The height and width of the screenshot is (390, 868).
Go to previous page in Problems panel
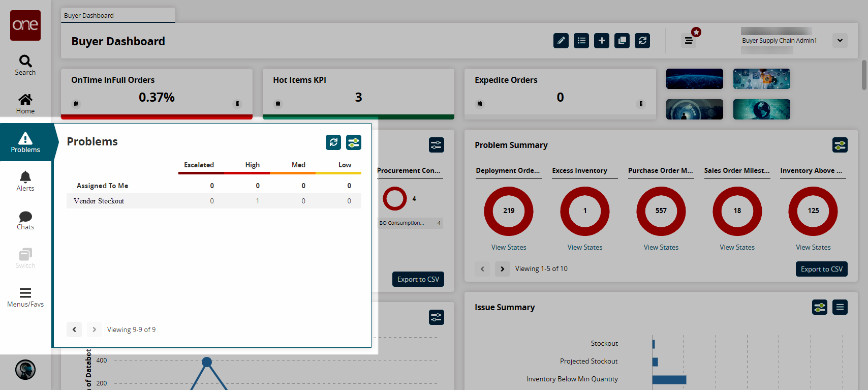[74, 329]
